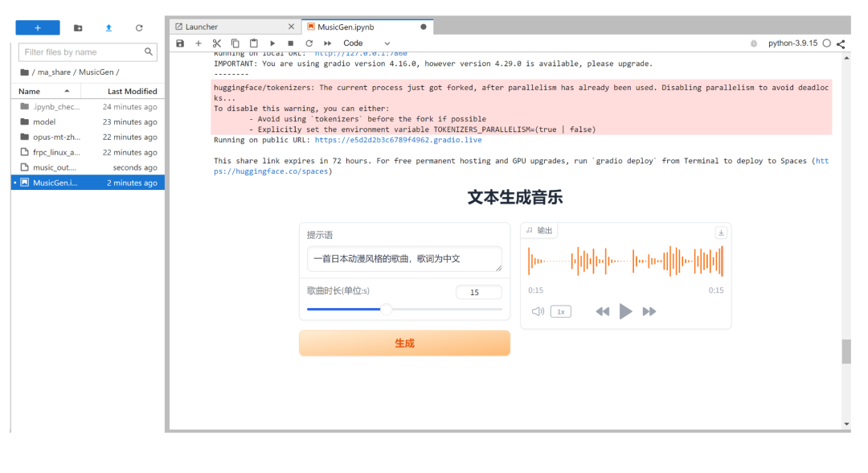Save the notebook with the disk icon
868x473 pixels.
coord(180,43)
